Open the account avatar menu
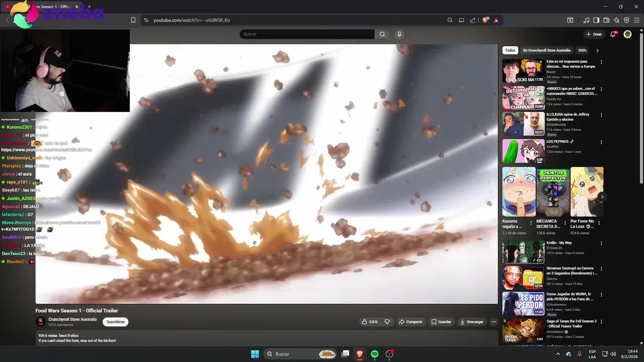The height and width of the screenshot is (362, 644). pyautogui.click(x=627, y=34)
